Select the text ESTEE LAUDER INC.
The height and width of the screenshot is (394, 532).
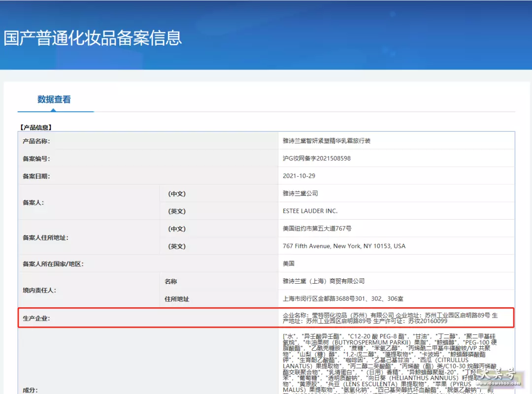[x=310, y=211]
